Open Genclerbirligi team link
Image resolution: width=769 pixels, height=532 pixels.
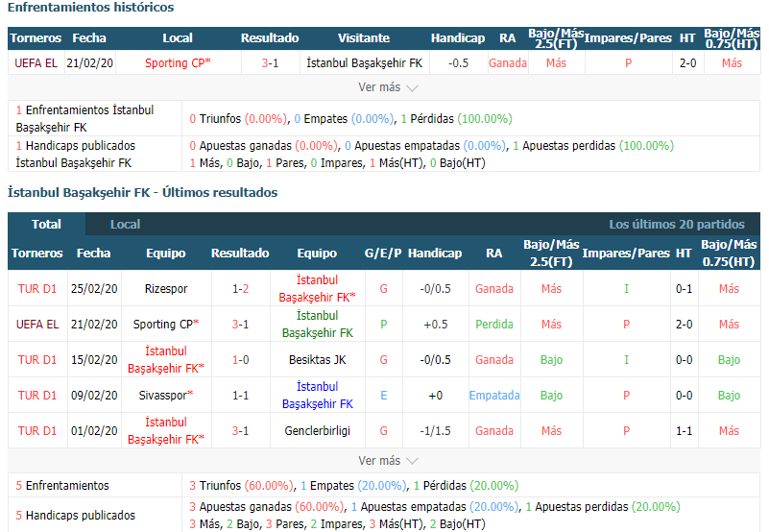click(318, 431)
